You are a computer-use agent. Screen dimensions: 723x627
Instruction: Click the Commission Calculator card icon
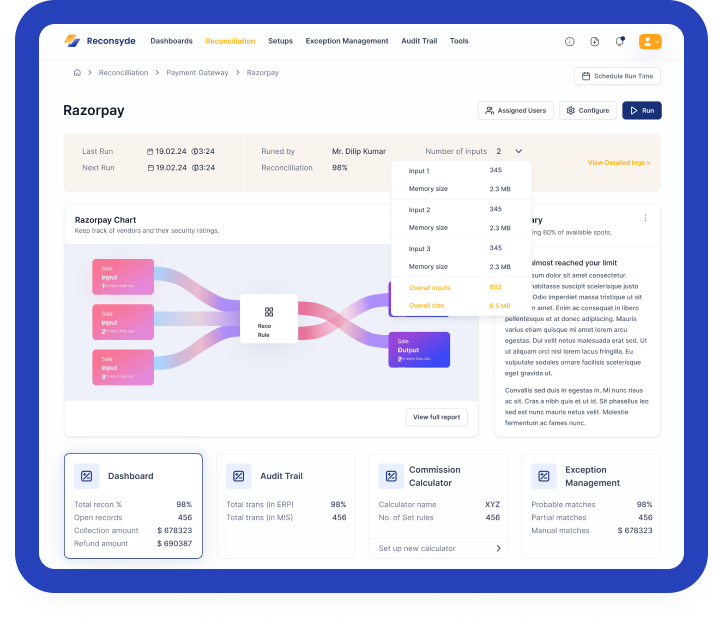(391, 476)
